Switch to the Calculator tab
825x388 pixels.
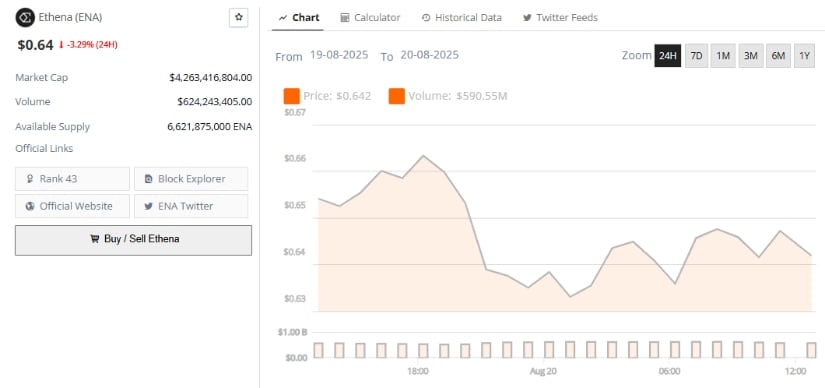pos(370,17)
